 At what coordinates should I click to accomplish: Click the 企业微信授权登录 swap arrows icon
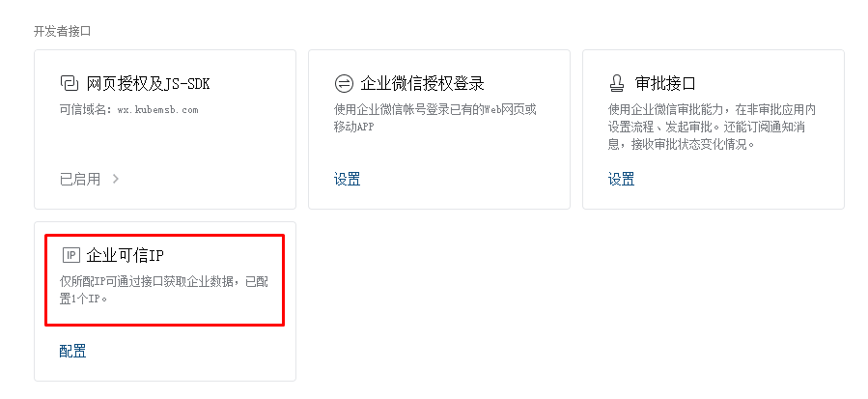pos(343,84)
